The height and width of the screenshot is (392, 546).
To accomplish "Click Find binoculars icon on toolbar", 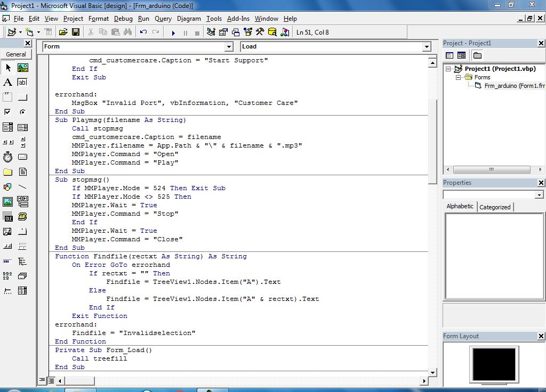I will coord(127,32).
